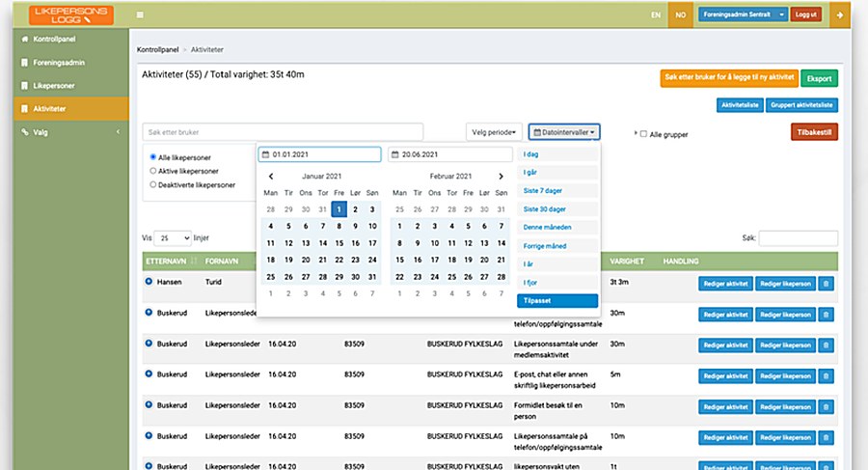Expand the Valg sidebar menu
Image resolution: width=868 pixels, height=470 pixels.
(70, 132)
